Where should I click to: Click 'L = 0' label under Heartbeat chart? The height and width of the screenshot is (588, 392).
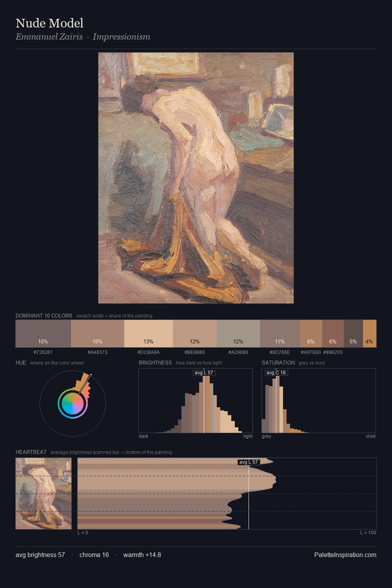click(x=83, y=532)
